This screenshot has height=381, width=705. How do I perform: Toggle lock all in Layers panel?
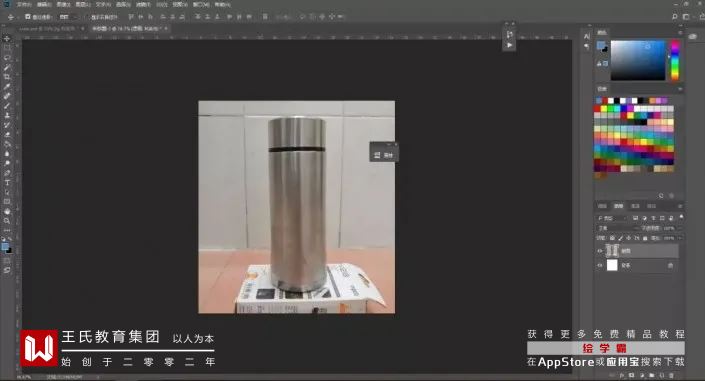(645, 238)
